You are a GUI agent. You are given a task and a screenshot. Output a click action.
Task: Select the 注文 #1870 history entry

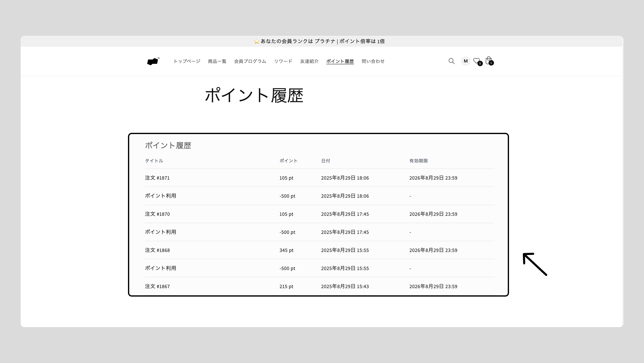coord(157,214)
